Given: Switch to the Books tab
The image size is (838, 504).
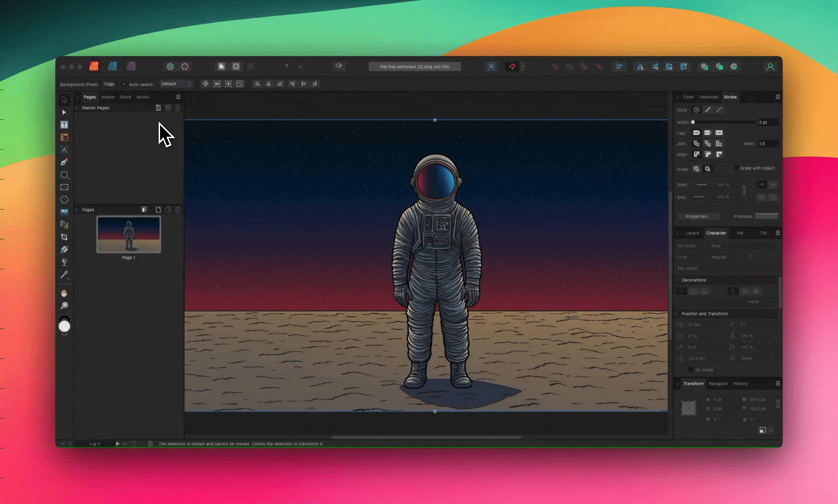Looking at the screenshot, I should (x=143, y=97).
